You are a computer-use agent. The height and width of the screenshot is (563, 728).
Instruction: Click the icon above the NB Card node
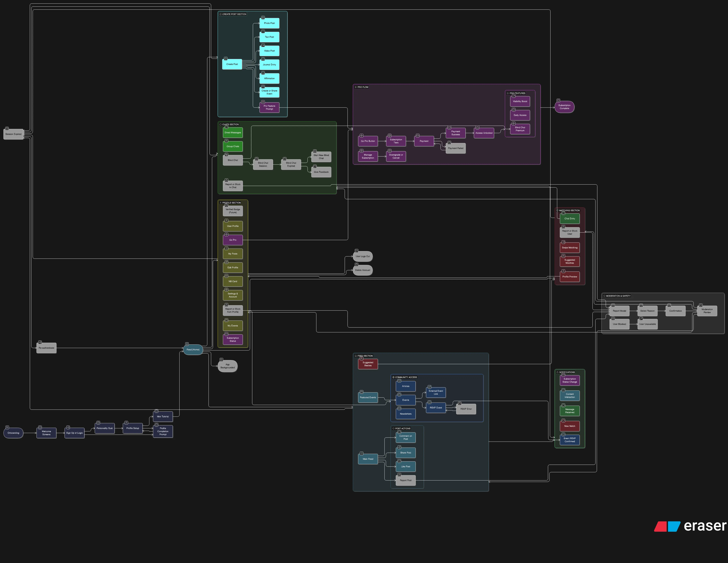226,276
